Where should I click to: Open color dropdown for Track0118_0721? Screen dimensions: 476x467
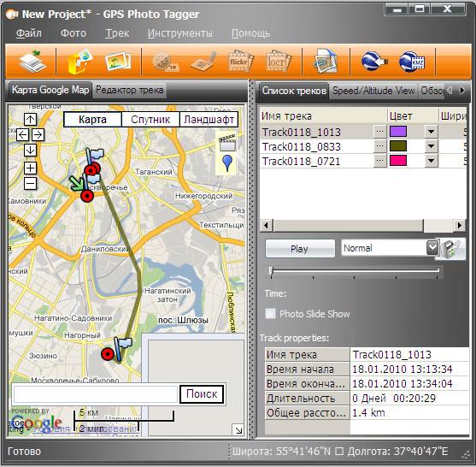tap(431, 161)
